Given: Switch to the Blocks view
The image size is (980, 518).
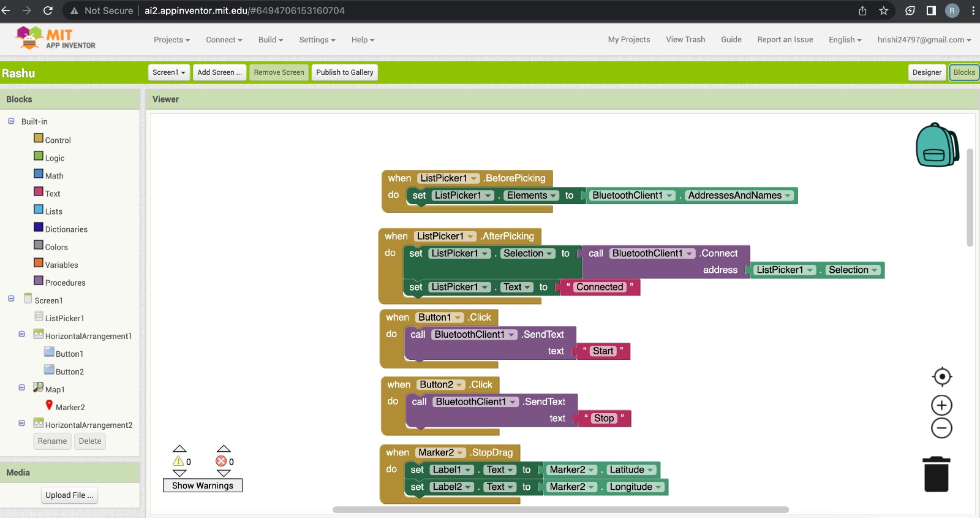Looking at the screenshot, I should [x=964, y=72].
